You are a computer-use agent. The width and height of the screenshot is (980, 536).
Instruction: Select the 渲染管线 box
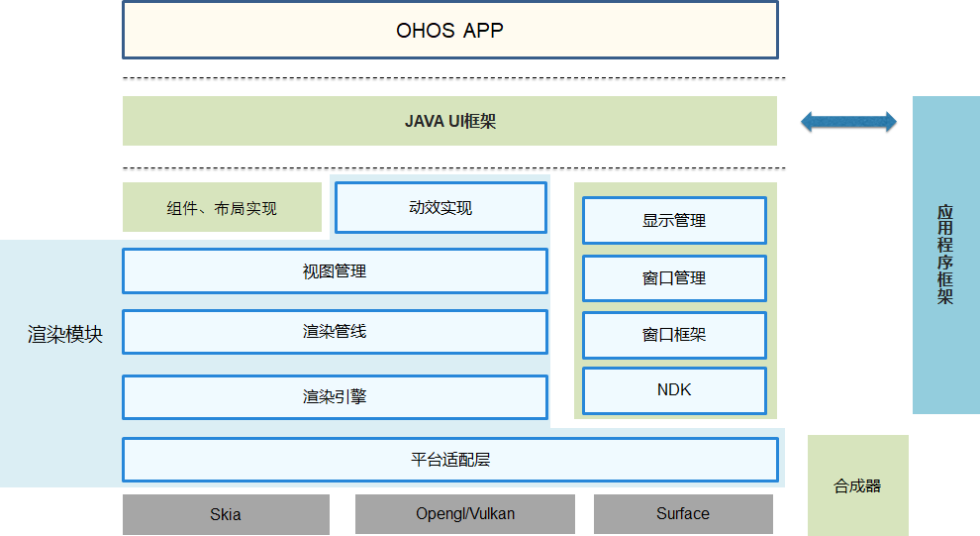[x=335, y=332]
